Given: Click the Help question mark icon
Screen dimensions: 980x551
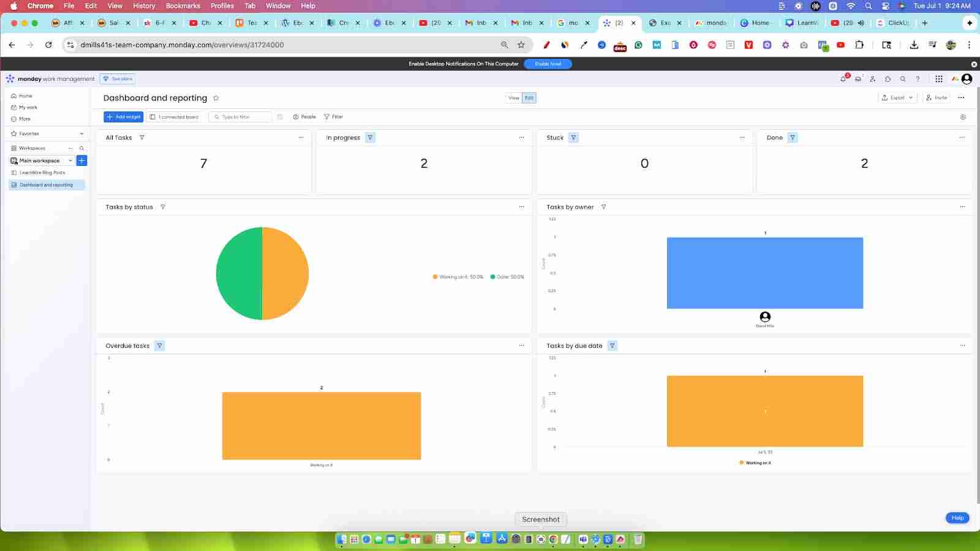Looking at the screenshot, I should pos(918,78).
